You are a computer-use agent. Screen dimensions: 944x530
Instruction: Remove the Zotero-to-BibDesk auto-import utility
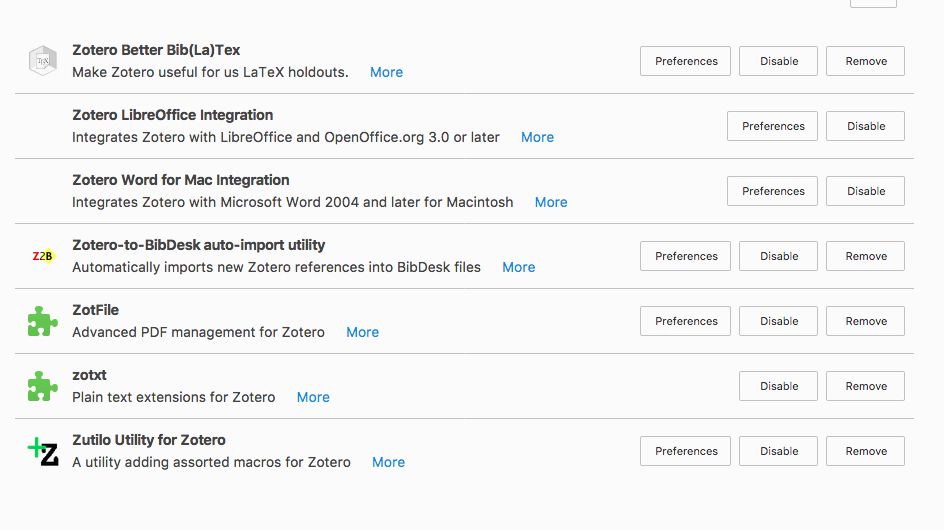[865, 256]
